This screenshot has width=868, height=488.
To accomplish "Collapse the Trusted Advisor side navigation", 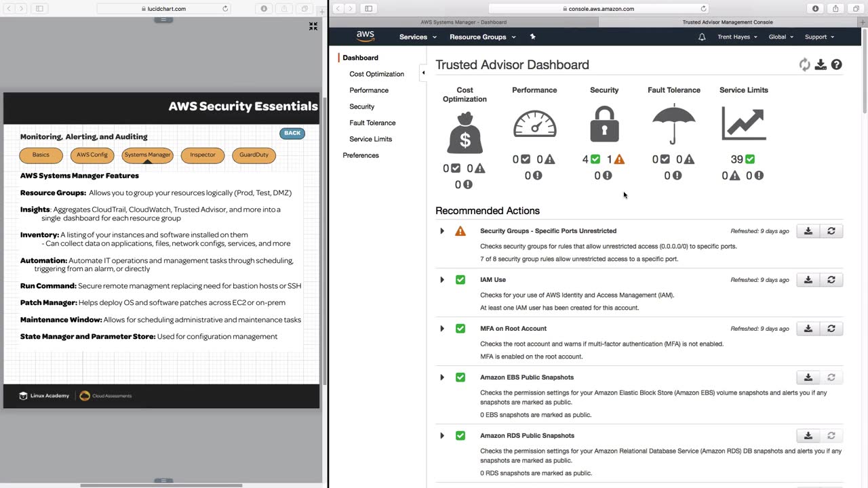I will tap(423, 73).
